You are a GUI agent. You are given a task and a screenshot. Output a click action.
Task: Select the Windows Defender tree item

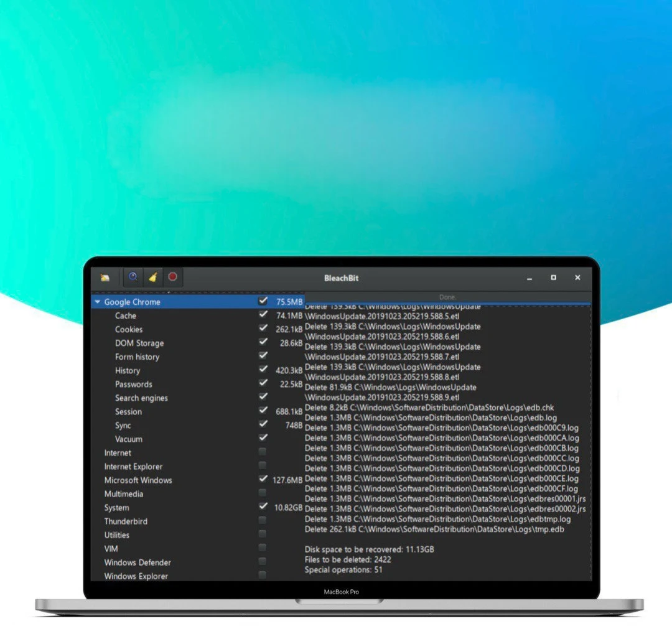[138, 563]
